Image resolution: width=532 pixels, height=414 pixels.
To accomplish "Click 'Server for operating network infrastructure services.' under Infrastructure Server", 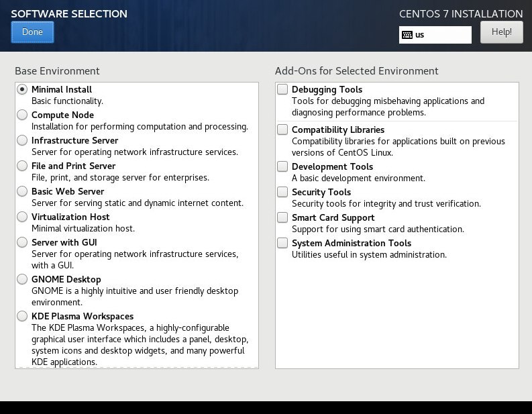I will (135, 152).
